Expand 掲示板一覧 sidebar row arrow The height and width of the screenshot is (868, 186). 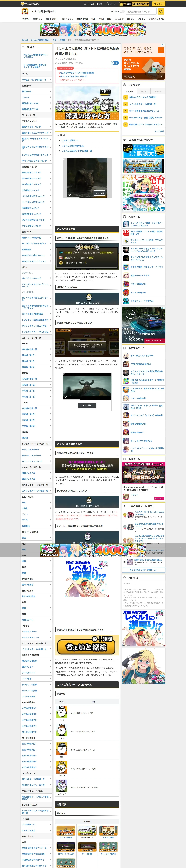(51, 91)
